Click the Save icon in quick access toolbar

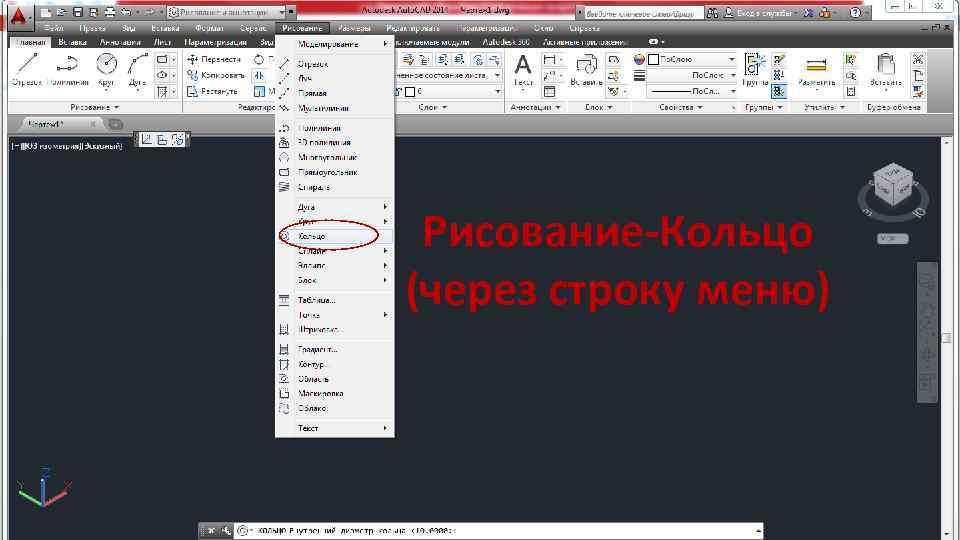(x=78, y=12)
